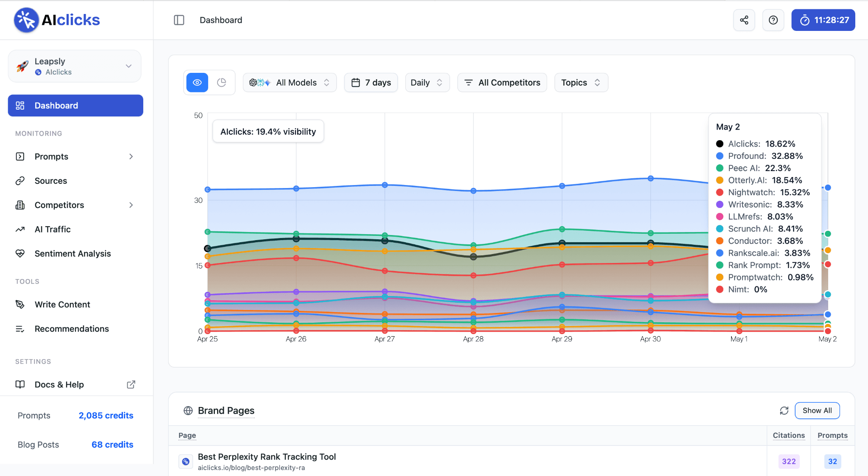868x476 pixels.
Task: Click the Peec AI green point on Apr 29
Action: pos(562,229)
